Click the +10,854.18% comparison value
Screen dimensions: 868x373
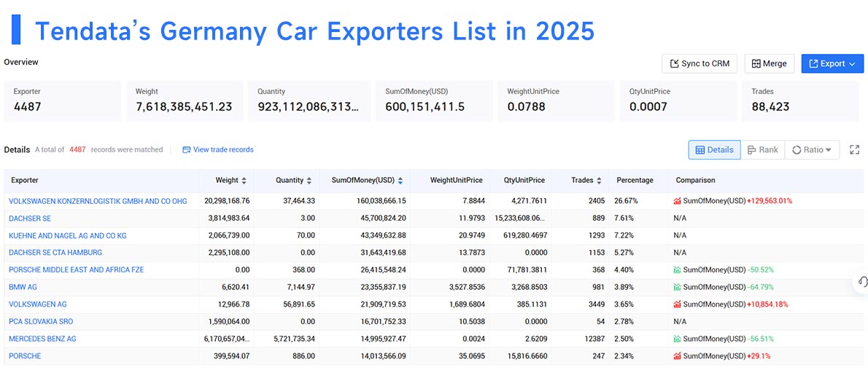(767, 304)
